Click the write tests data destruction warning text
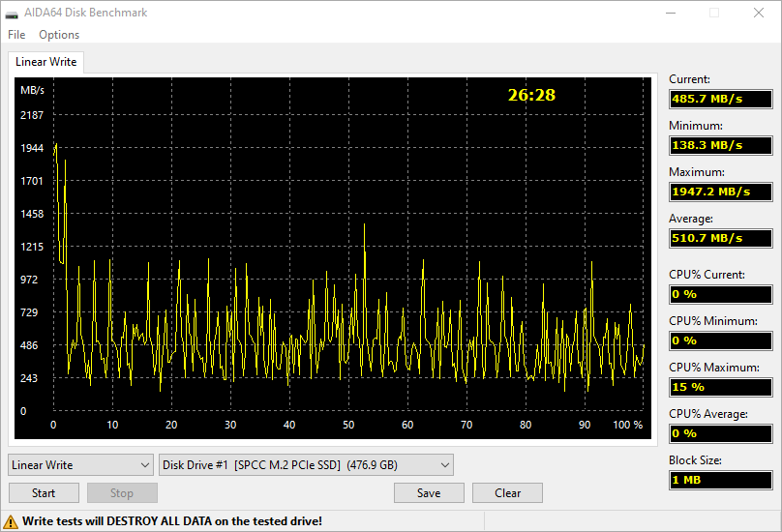Viewport: 782px width, 532px height. coord(172,521)
